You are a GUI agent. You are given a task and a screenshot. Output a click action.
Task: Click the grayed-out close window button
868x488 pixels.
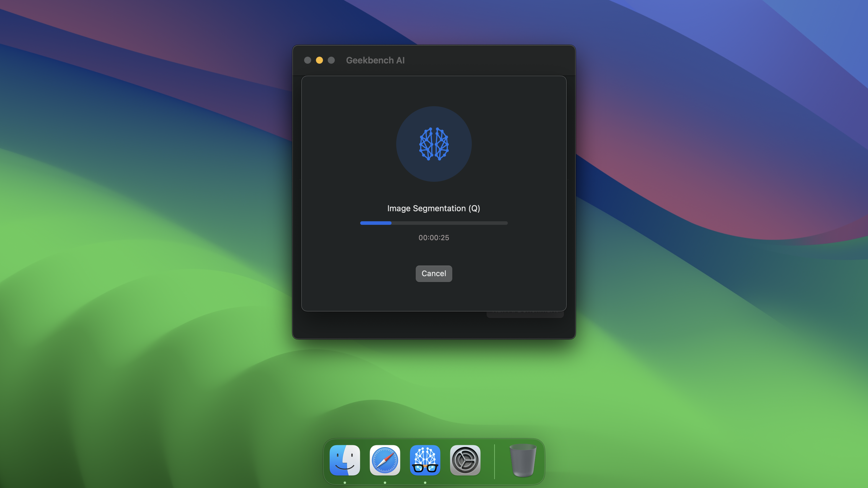pyautogui.click(x=307, y=60)
